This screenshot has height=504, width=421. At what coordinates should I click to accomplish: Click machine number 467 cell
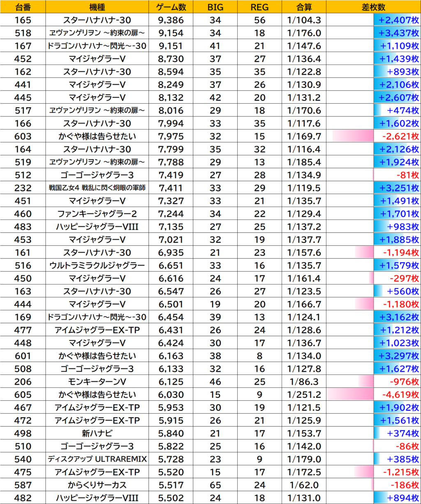pyautogui.click(x=23, y=407)
